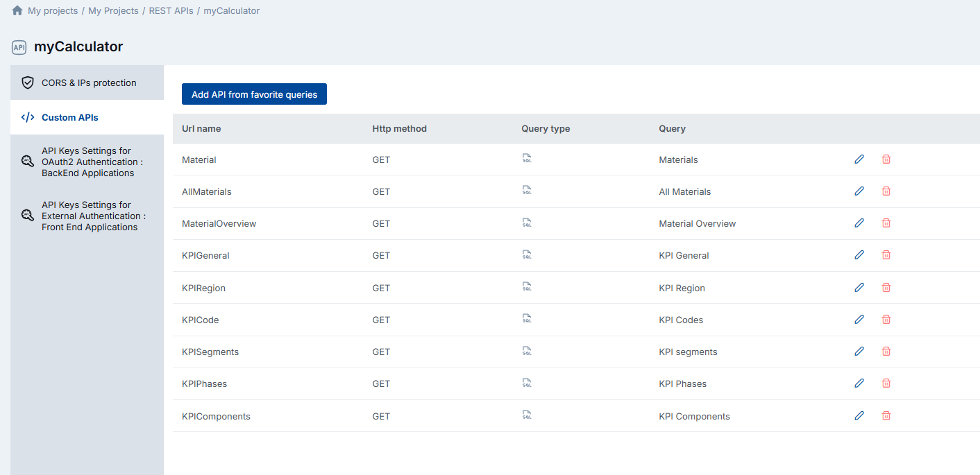The height and width of the screenshot is (475, 980).
Task: Click the API badge icon beside myCalculator
Action: [19, 46]
